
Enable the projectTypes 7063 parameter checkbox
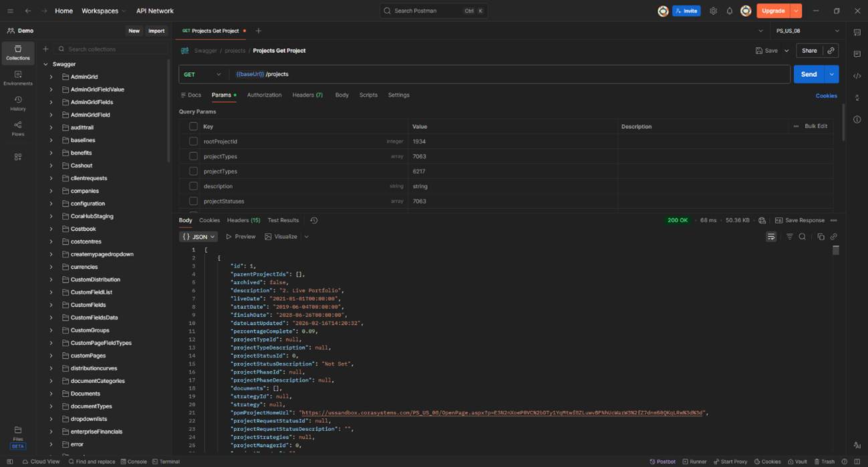pos(193,156)
